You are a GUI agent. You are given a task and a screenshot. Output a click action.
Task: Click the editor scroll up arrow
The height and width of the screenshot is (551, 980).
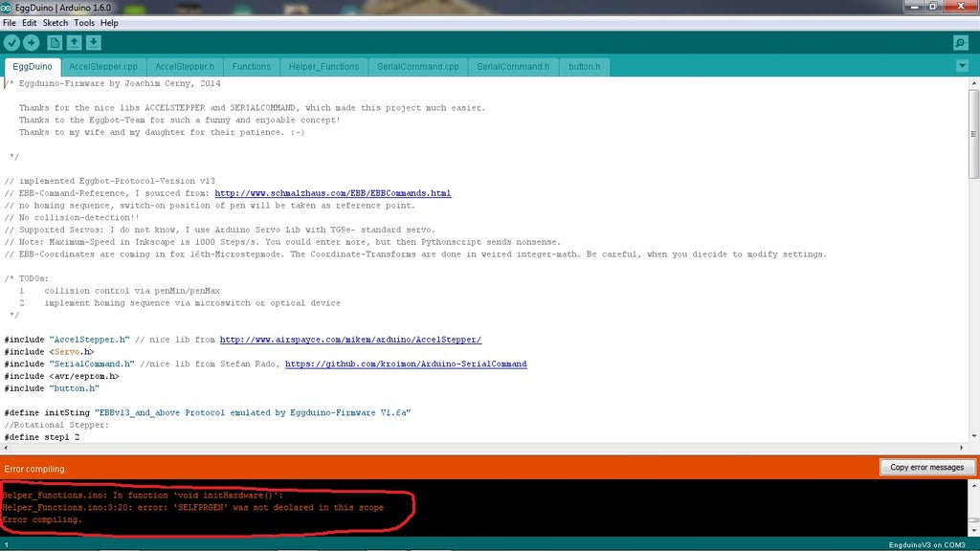point(973,83)
